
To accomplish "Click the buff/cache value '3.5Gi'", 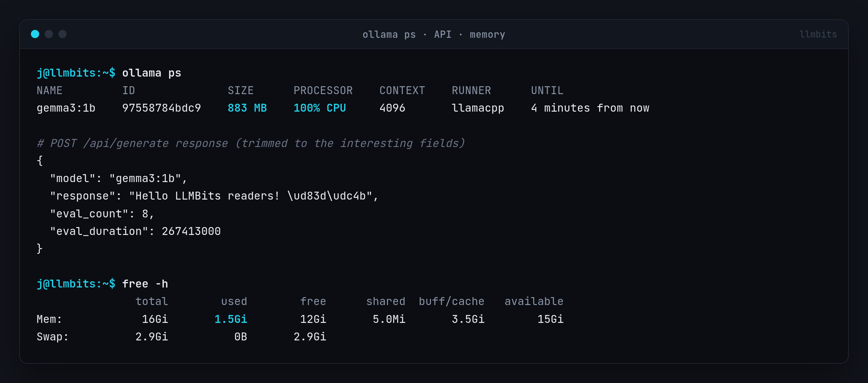I will tap(468, 319).
